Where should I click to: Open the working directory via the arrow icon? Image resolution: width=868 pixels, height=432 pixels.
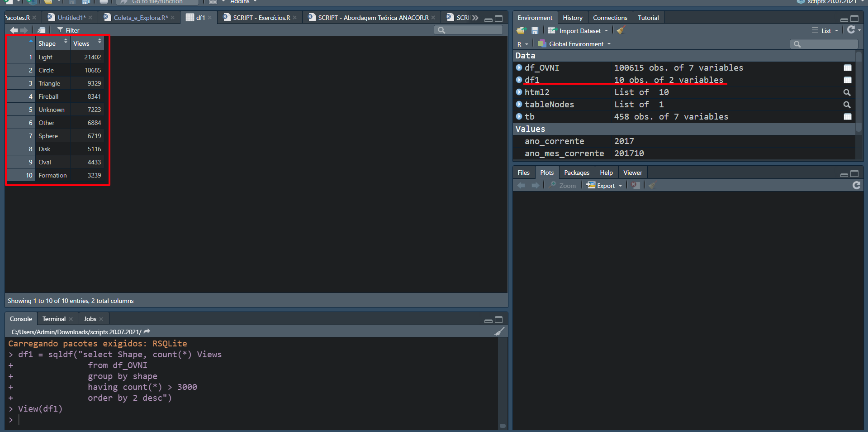(x=147, y=331)
